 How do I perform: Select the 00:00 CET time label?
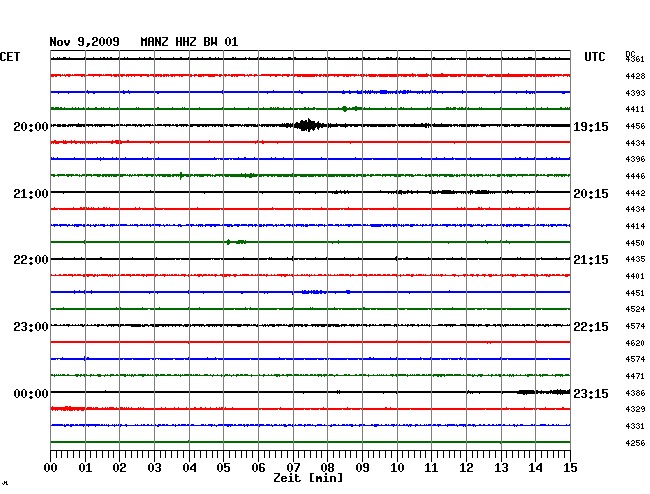[x=30, y=394]
